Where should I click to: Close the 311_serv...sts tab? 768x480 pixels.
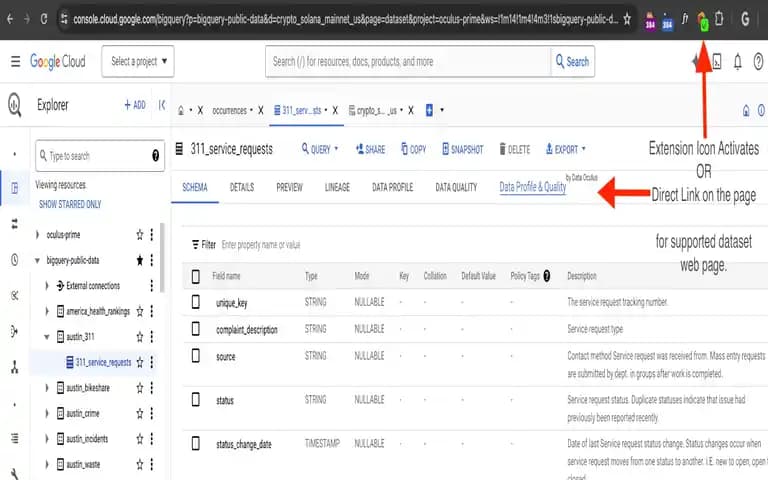tap(335, 110)
